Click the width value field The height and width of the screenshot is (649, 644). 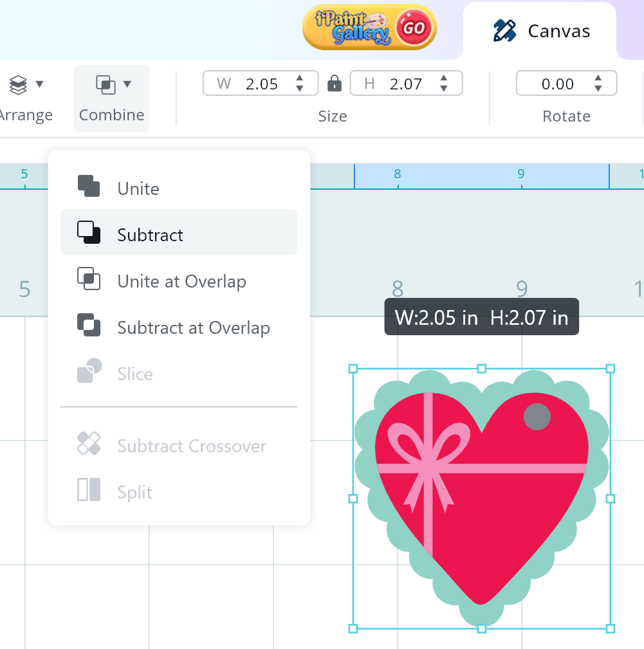coord(261,84)
